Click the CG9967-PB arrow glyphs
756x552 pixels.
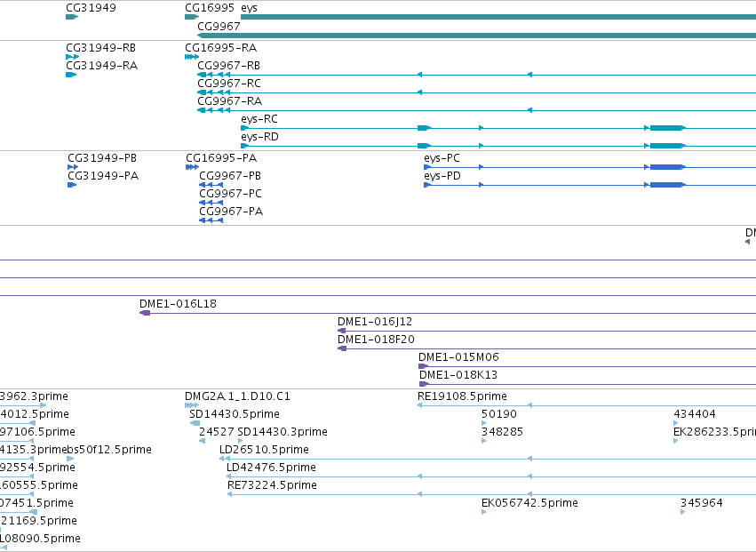click(211, 185)
